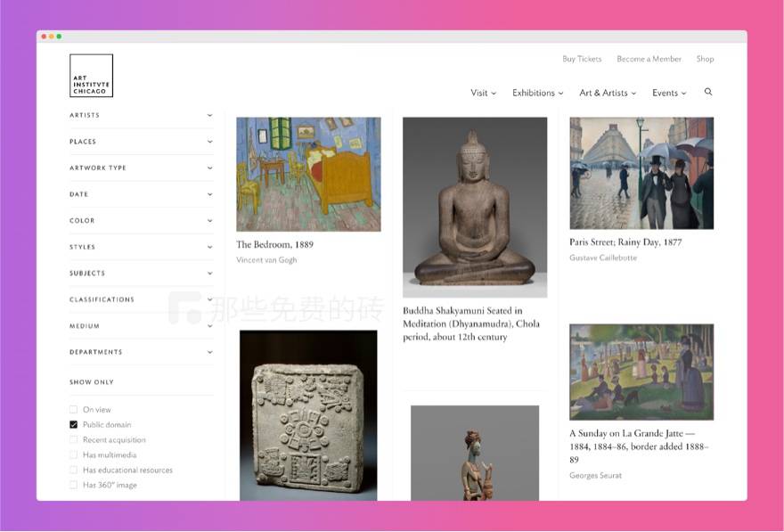This screenshot has width=784, height=532.
Task: Open the Visit navigation menu
Action: (x=483, y=93)
